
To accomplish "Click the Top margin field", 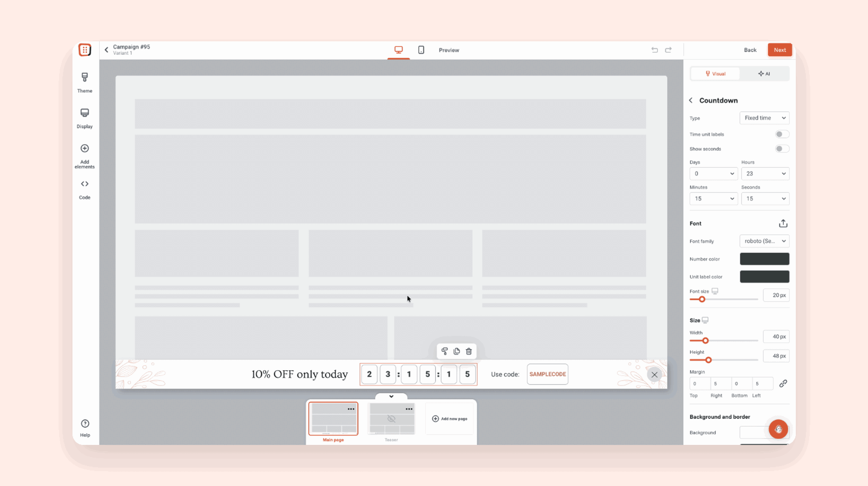I will click(x=700, y=384).
